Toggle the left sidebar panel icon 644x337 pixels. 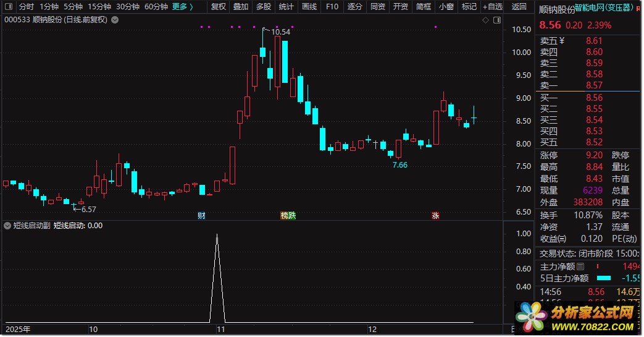(x=8, y=7)
